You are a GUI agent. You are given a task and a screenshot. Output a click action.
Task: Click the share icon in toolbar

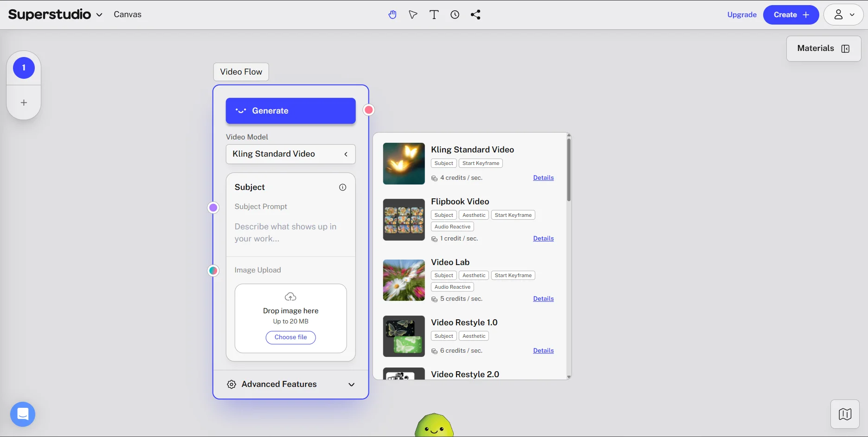[x=476, y=15]
